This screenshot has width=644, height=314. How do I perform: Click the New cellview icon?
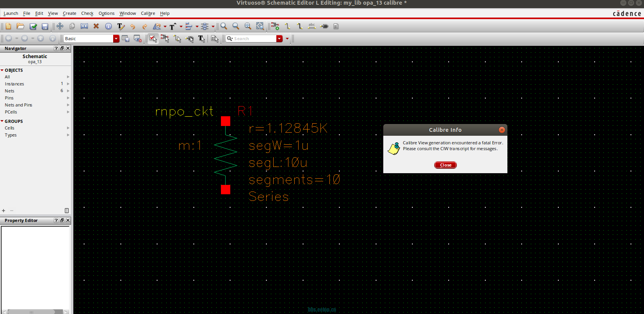coord(9,26)
